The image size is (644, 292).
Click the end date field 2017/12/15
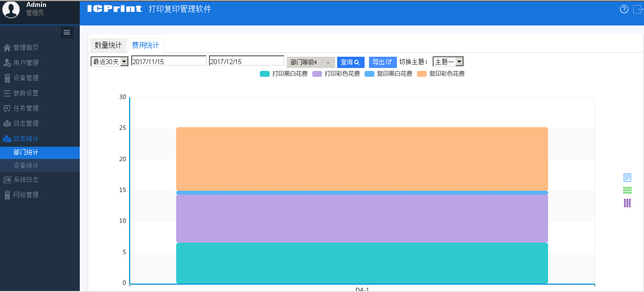tap(247, 61)
